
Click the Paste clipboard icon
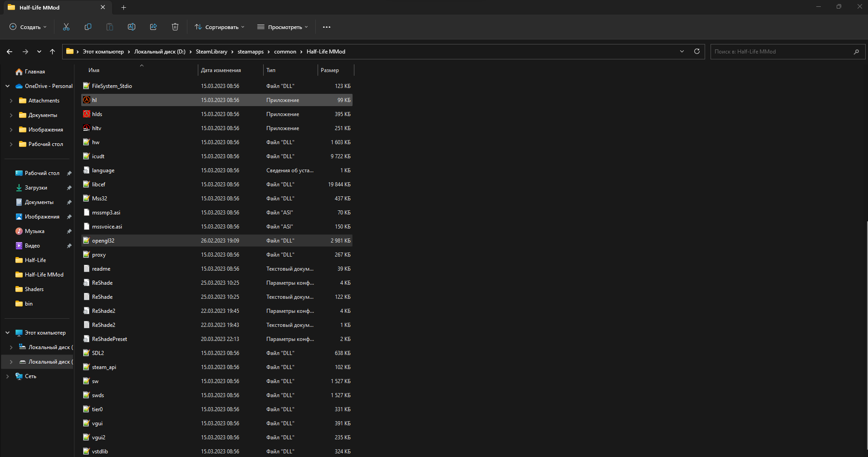coord(110,27)
